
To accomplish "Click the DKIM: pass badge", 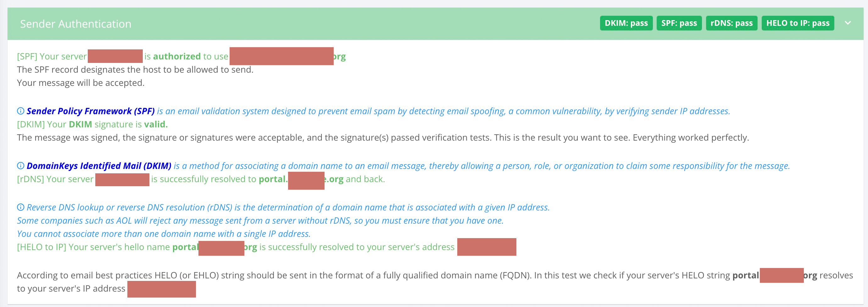I will pyautogui.click(x=626, y=23).
